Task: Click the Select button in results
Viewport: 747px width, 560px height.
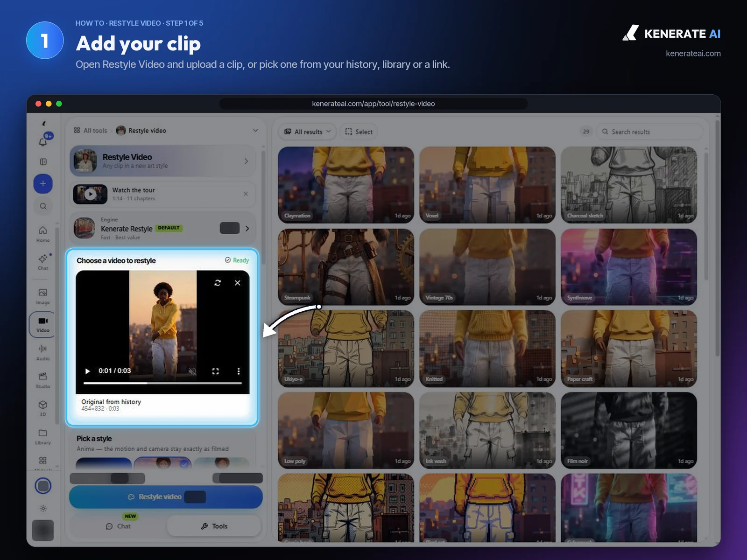Action: pyautogui.click(x=359, y=132)
